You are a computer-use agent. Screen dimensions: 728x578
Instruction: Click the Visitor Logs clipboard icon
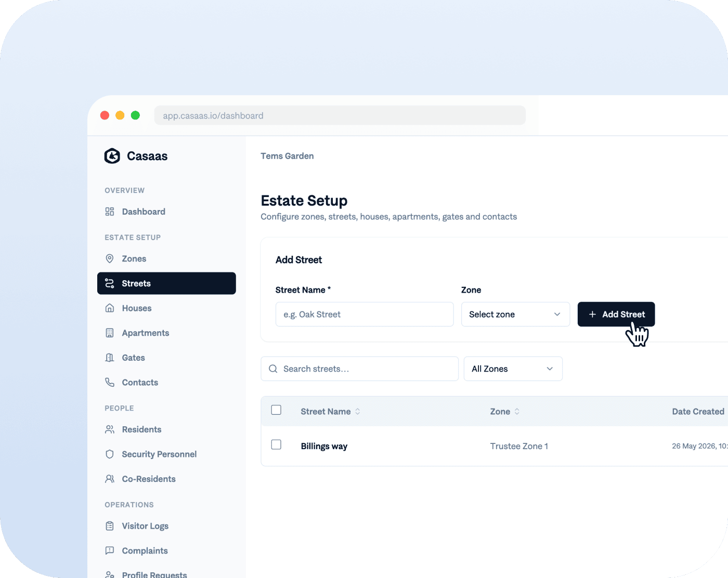(x=110, y=526)
